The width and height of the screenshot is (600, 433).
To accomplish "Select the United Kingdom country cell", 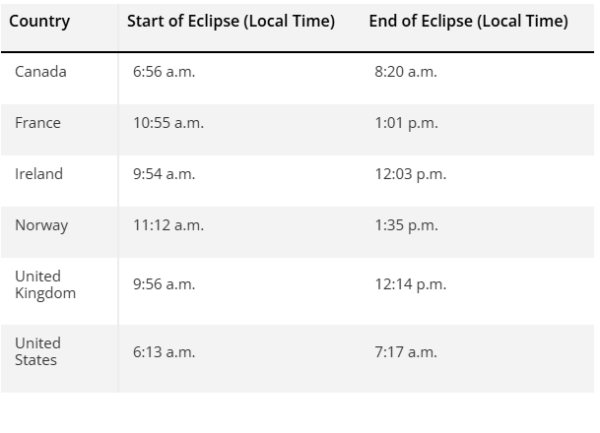I will [45, 285].
